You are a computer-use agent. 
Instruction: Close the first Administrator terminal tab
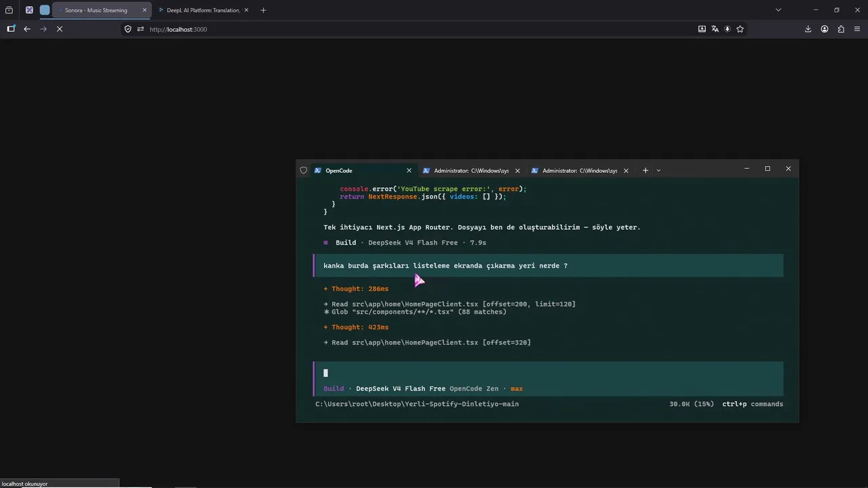point(517,171)
